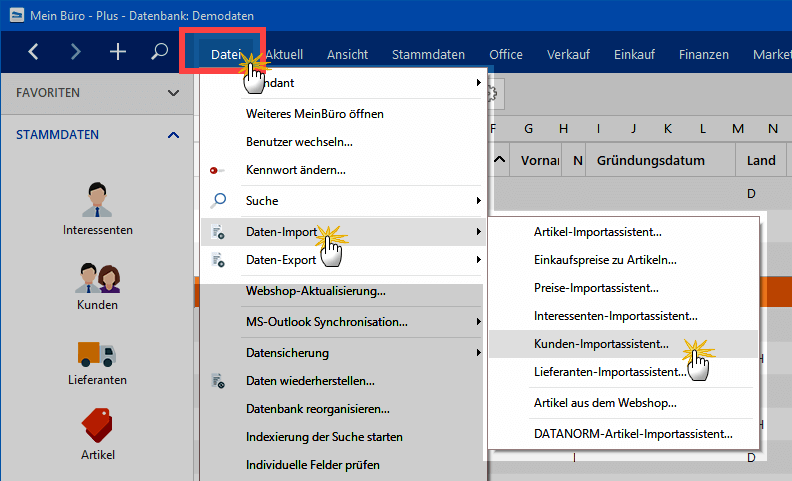Launch Interessenten-Importassistent

coord(623,316)
